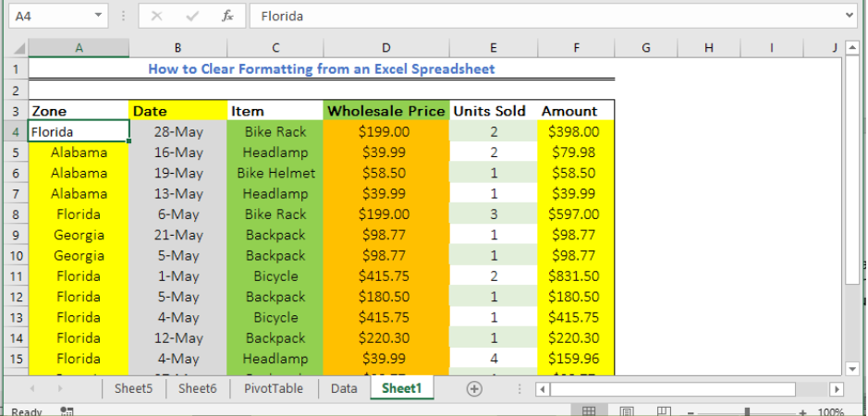
Task: Click the 'Item' header cell
Action: pos(275,111)
